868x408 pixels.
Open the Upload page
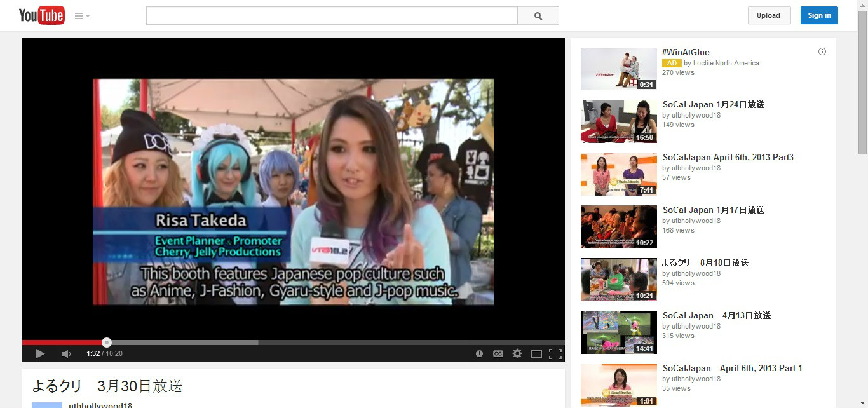(769, 15)
